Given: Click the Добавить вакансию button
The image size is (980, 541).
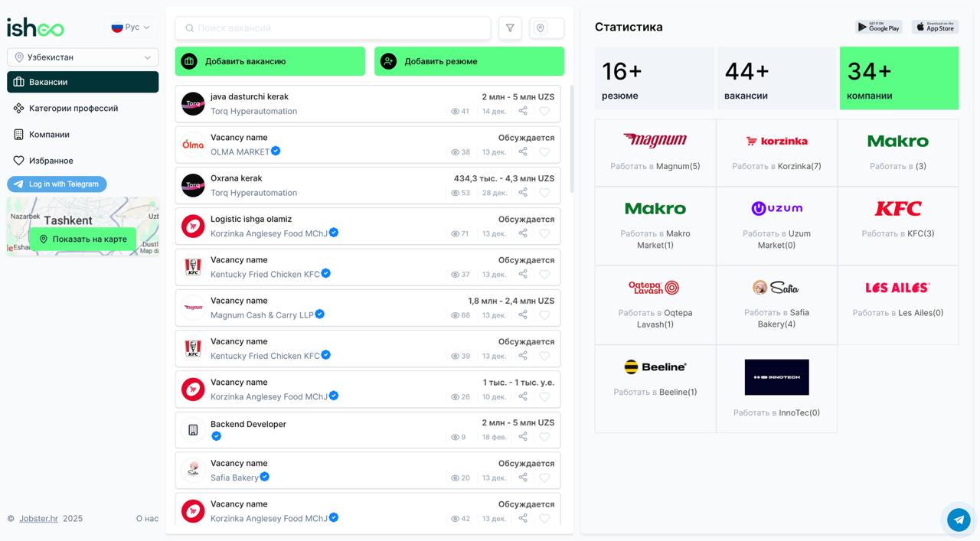Looking at the screenshot, I should point(269,61).
